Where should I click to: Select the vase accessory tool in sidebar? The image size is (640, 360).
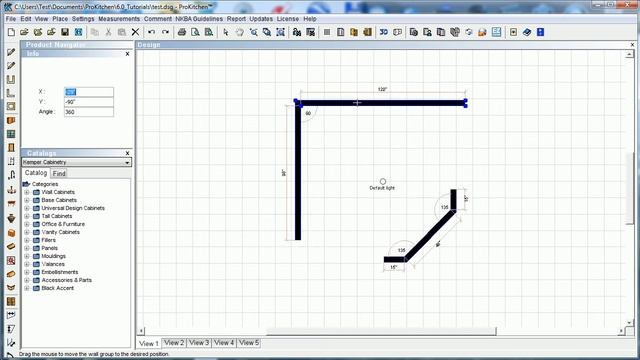(x=11, y=218)
